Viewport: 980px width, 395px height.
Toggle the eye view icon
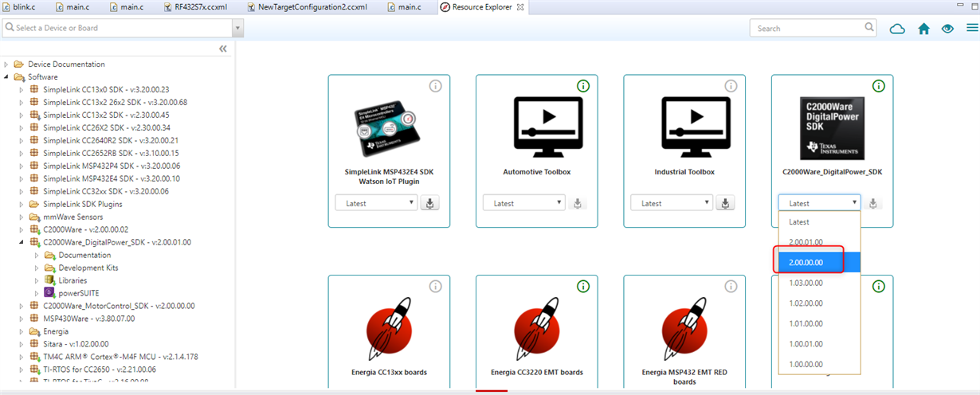click(x=947, y=28)
